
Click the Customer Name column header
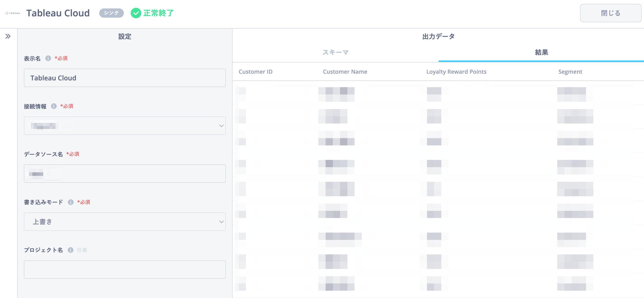345,72
